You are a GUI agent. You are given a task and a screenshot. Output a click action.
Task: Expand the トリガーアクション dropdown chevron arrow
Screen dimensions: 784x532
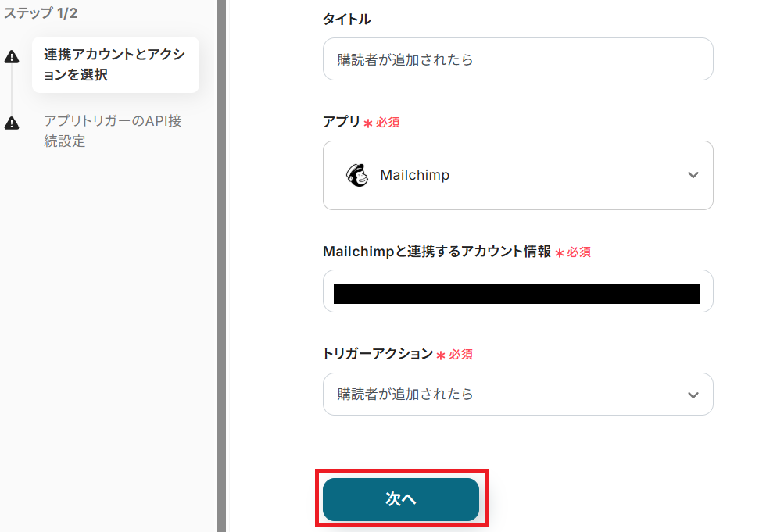693,395
